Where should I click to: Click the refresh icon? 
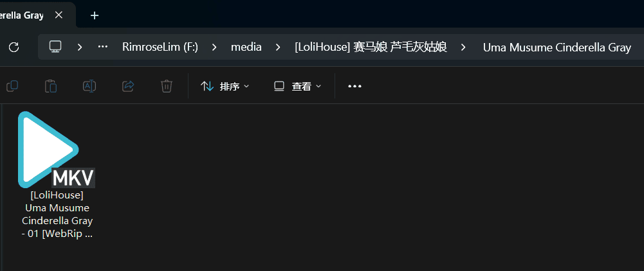tap(14, 47)
